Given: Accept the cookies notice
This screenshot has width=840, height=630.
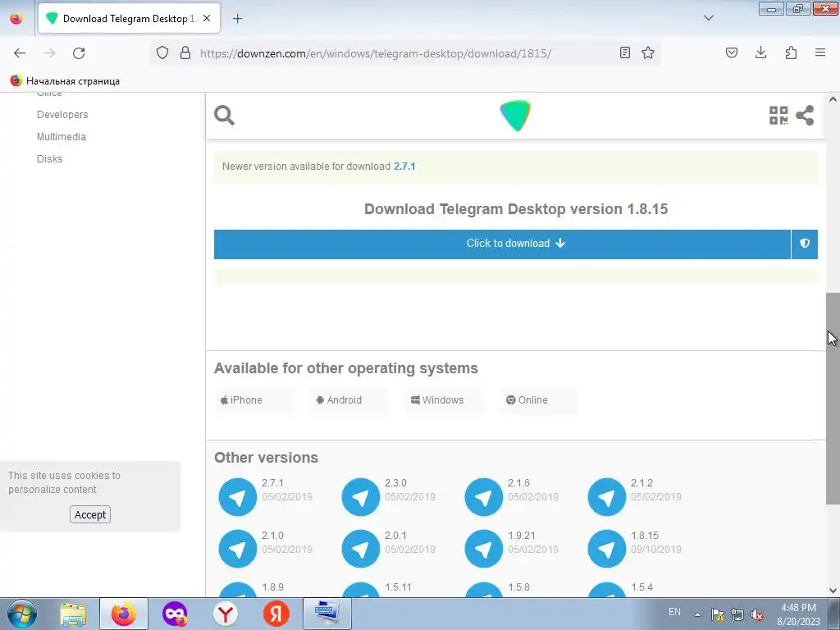Looking at the screenshot, I should click(90, 514).
